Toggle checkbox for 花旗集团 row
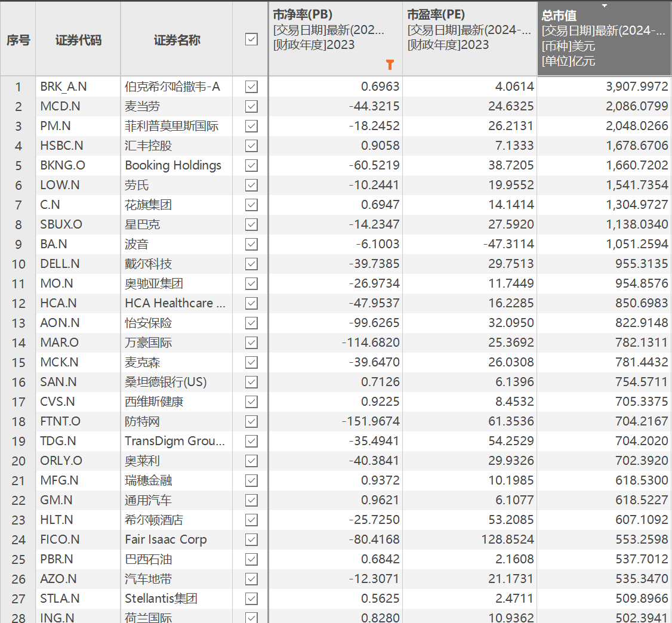The height and width of the screenshot is (623, 672). pos(252,205)
